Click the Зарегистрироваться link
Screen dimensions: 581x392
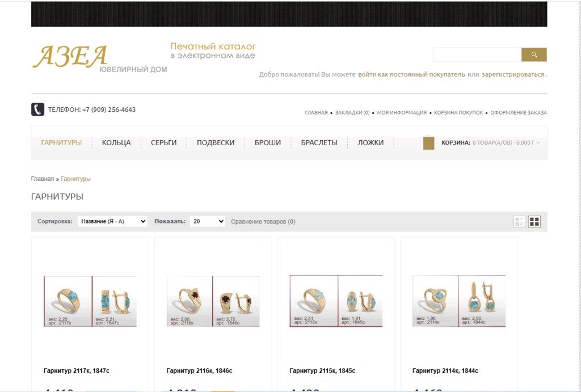point(513,74)
